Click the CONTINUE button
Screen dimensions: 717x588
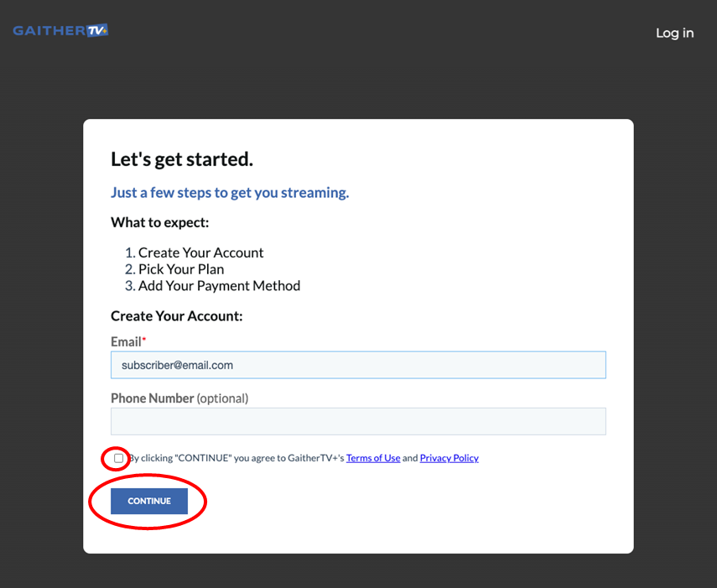(x=149, y=501)
